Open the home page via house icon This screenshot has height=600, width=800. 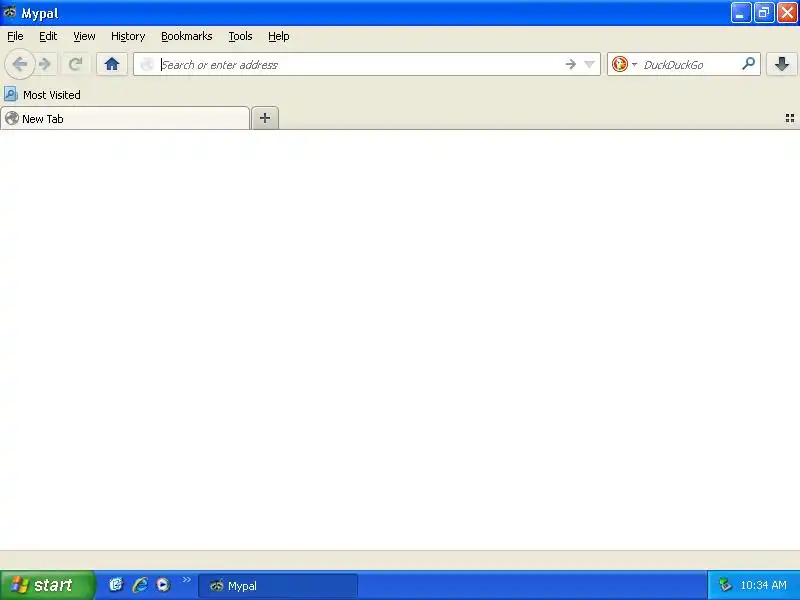[x=112, y=64]
